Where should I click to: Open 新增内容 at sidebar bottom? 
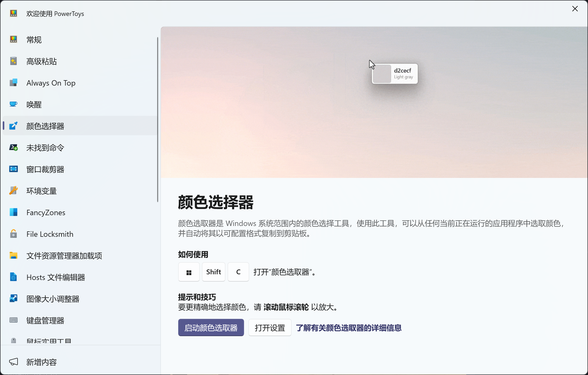tap(80, 362)
